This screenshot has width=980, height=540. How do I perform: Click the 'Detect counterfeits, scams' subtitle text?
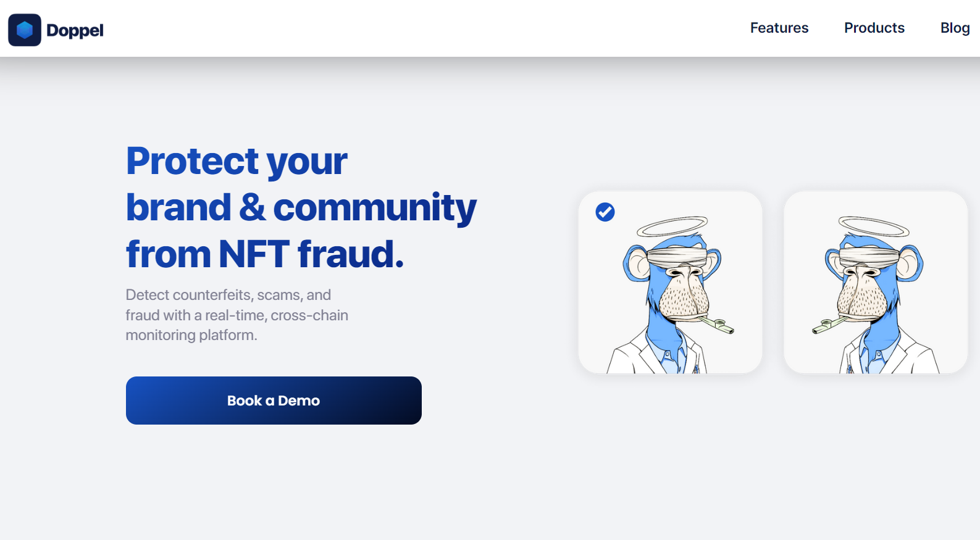(x=228, y=295)
